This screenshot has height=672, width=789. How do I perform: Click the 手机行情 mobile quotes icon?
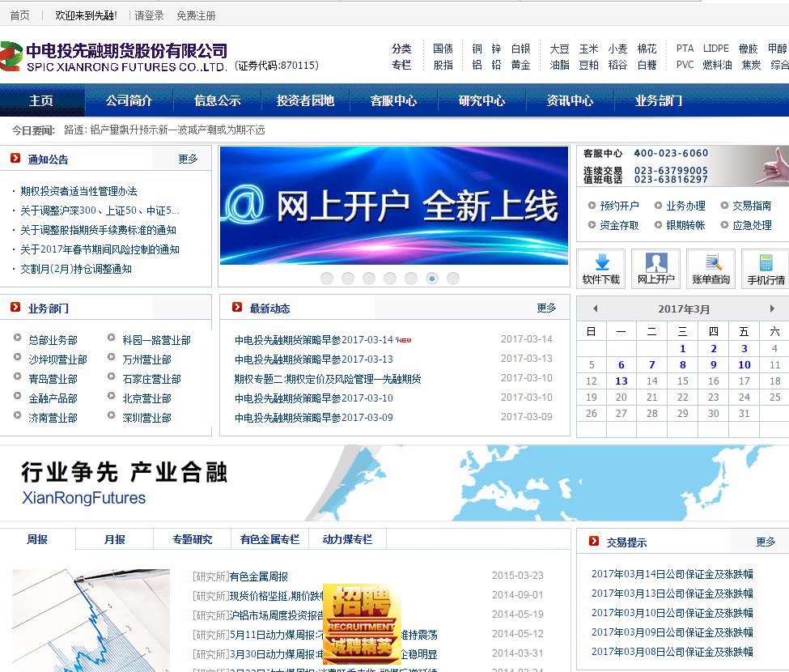click(x=766, y=268)
